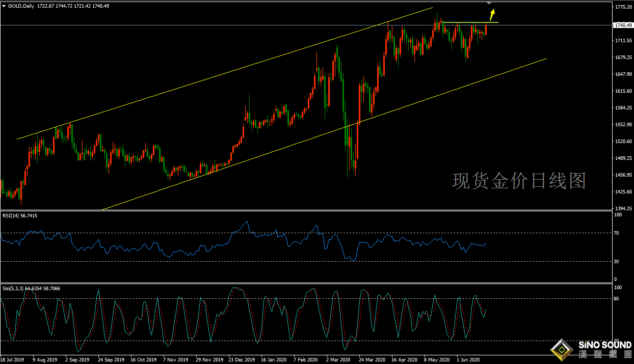
Task: Click date label 18 Jul 2019
Action: pos(13,359)
